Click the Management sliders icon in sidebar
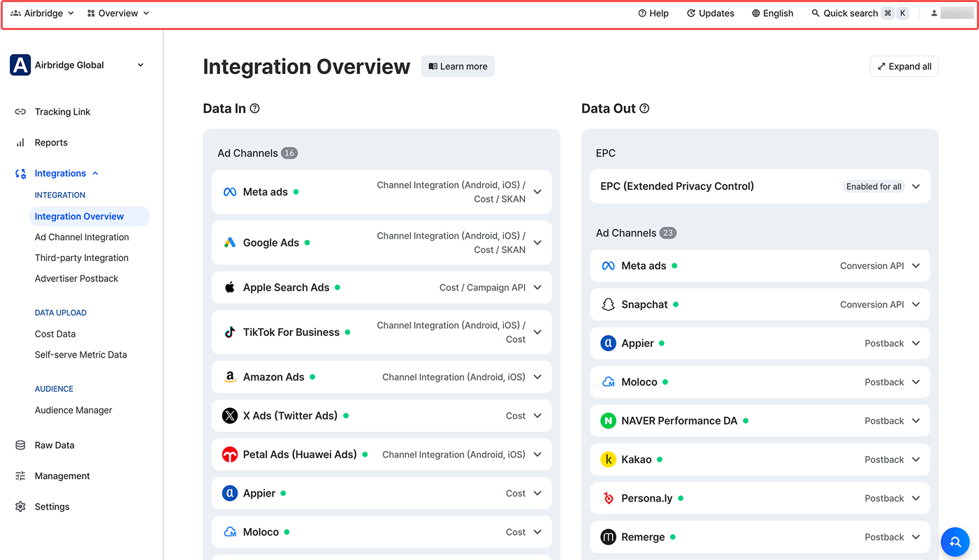Image resolution: width=979 pixels, height=560 pixels. 20,476
